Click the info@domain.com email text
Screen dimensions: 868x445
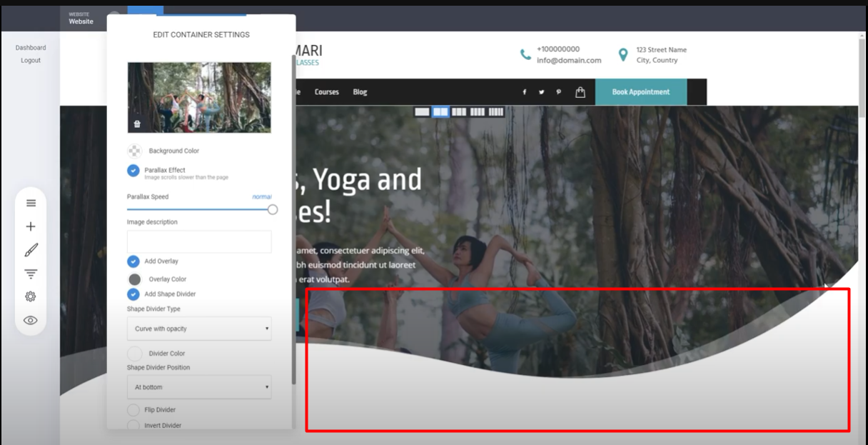click(569, 61)
